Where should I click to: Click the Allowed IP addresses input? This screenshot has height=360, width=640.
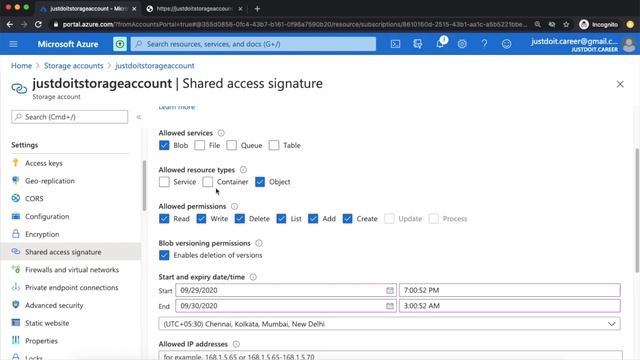391,355
